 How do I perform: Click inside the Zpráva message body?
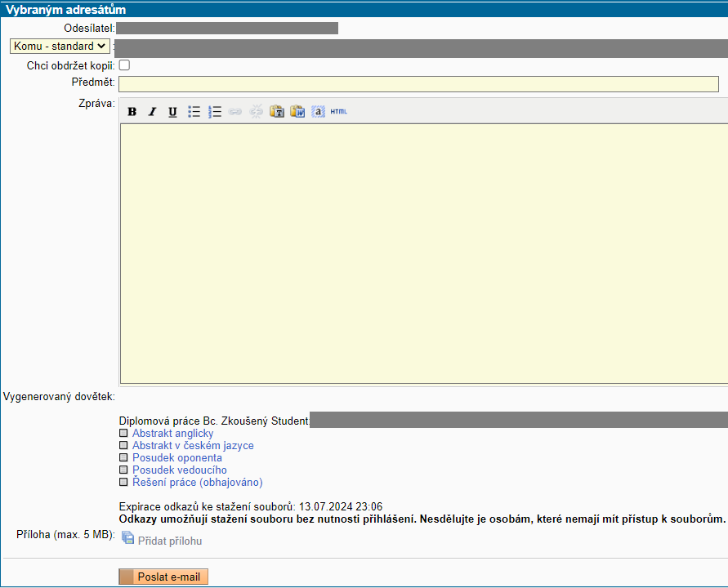click(x=423, y=253)
